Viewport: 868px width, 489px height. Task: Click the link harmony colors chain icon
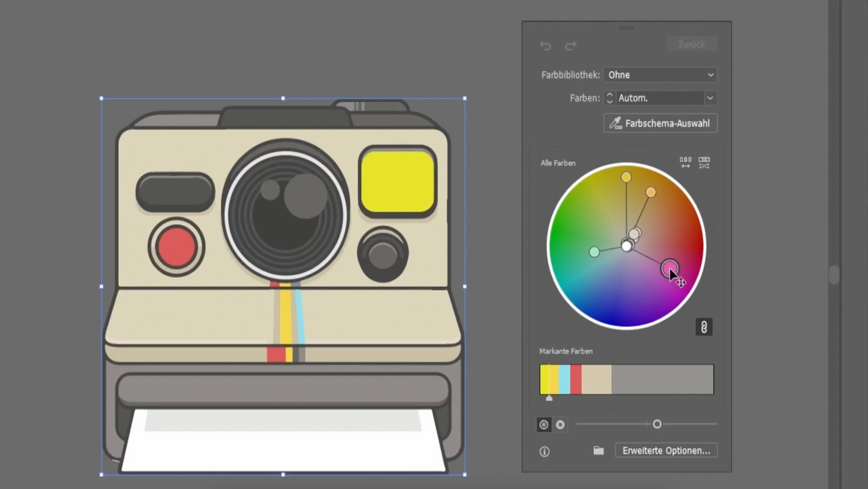coord(704,327)
